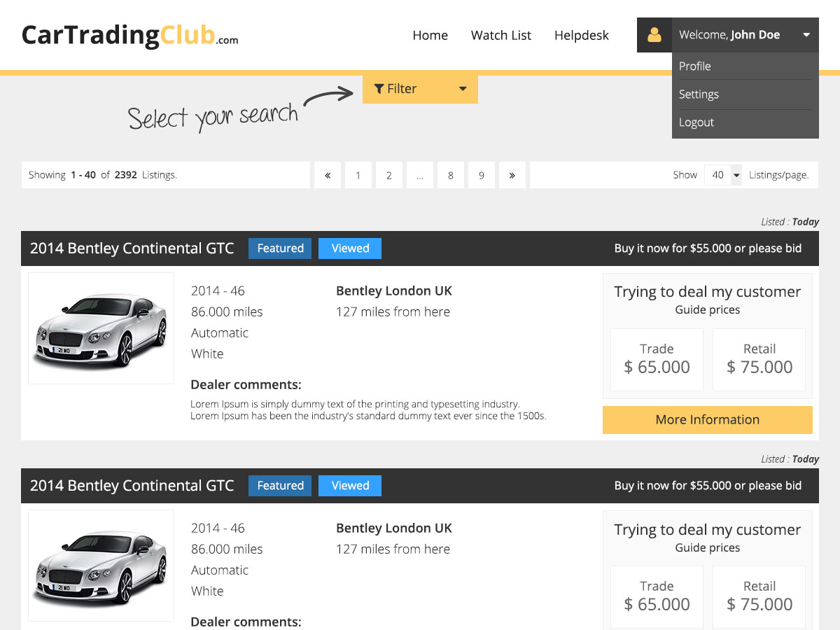Select Profile from the user menu
840x630 pixels.
695,66
